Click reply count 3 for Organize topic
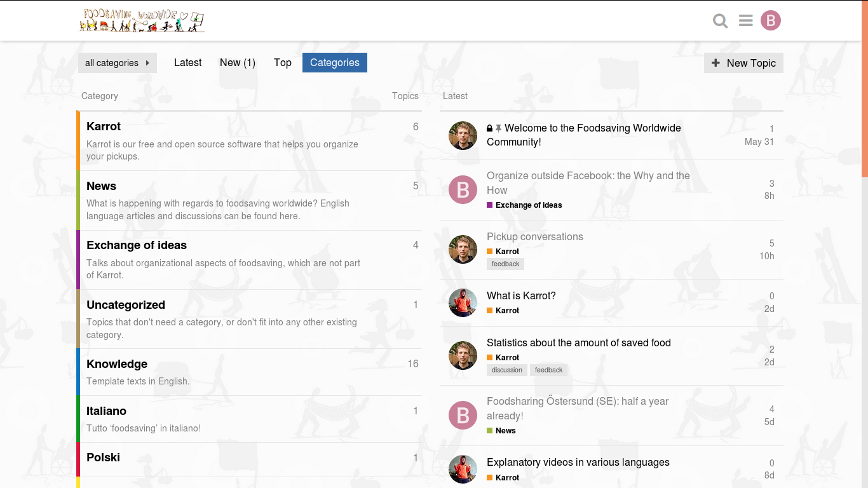Viewport: 868px width, 488px height. coord(771,184)
